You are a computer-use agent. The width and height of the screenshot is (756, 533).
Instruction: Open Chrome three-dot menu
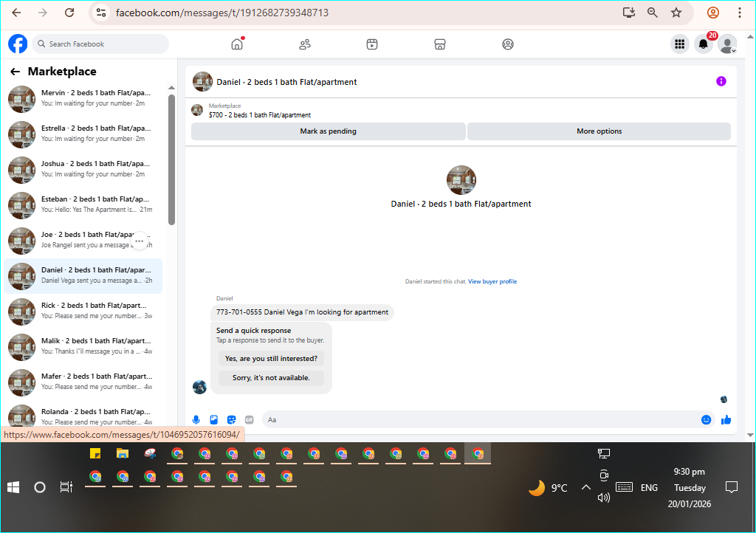739,13
